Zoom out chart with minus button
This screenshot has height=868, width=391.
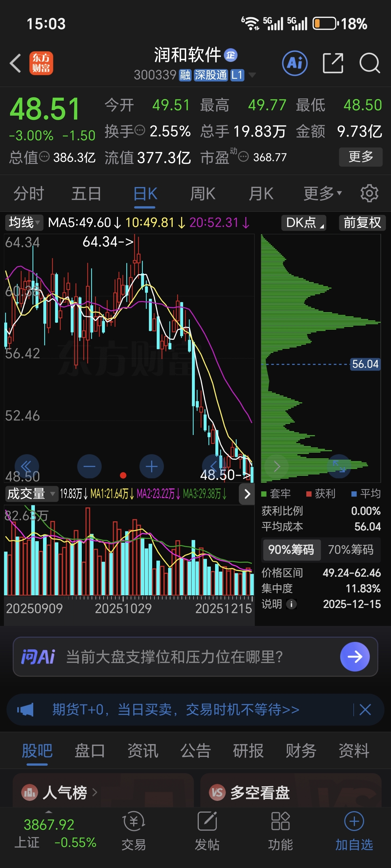tap(89, 467)
